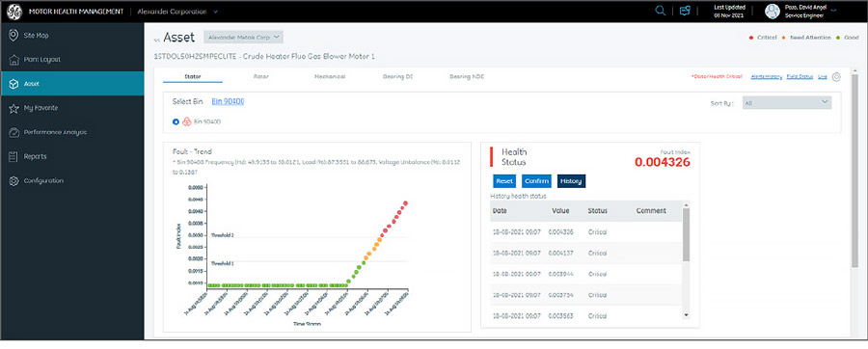Click the Comment column header
This screenshot has width=868, height=349.
(651, 211)
